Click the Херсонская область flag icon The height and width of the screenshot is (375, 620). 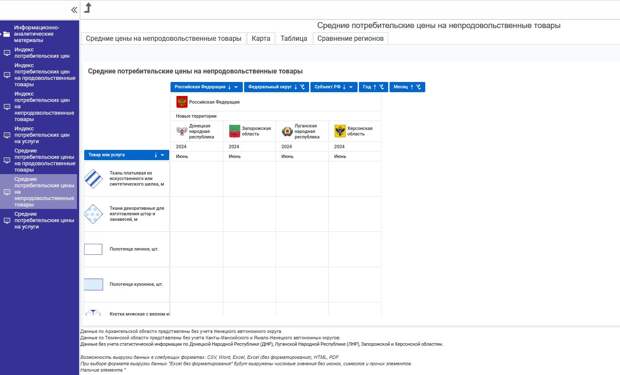click(340, 131)
